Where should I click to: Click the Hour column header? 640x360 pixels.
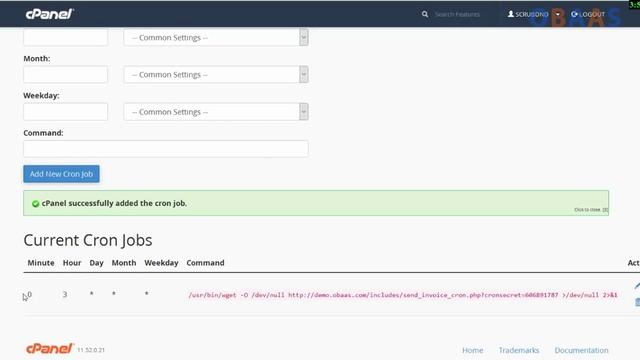(72, 263)
